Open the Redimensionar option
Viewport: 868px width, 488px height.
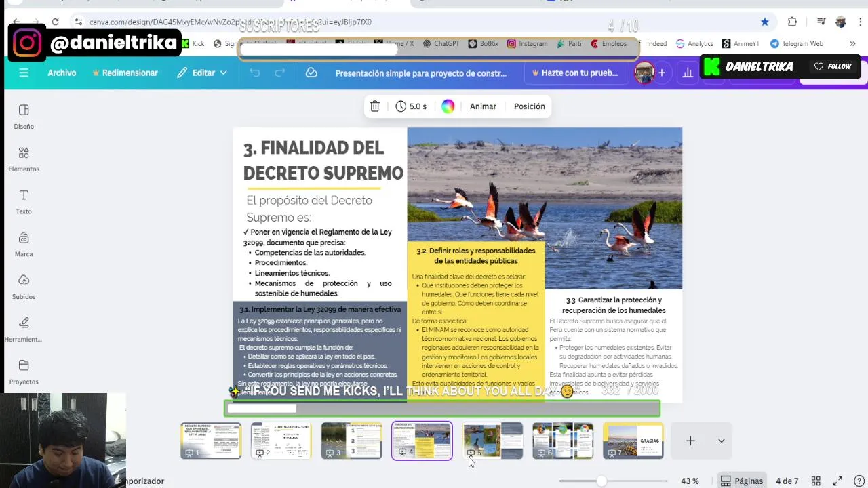pos(125,73)
